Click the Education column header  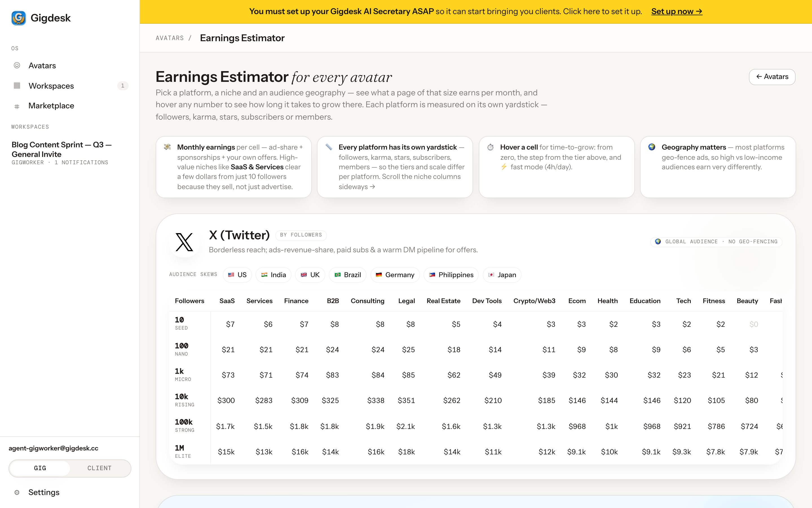click(645, 301)
